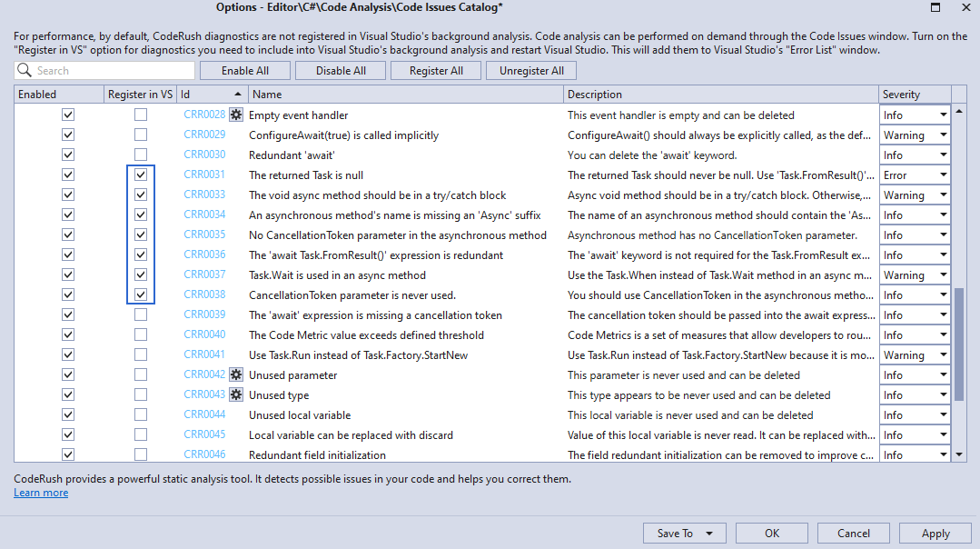Uncheck Enabled for CRR0029 ConfigureAwait rule
Viewport: 980px width, 549px height.
coord(67,134)
